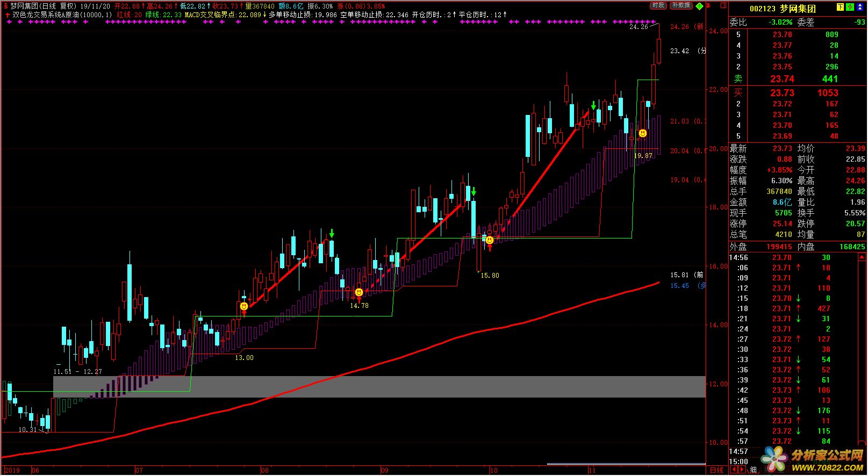Click the green down arrow sell signal near 22.00

click(593, 105)
